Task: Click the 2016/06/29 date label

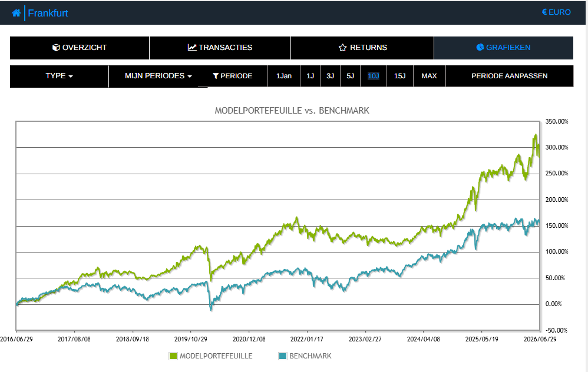Action: pyautogui.click(x=16, y=339)
